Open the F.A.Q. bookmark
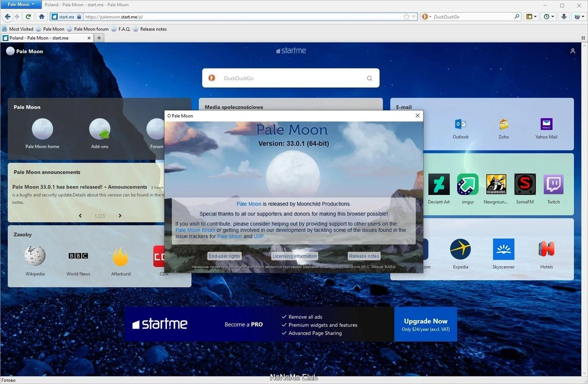The height and width of the screenshot is (384, 588). coord(121,29)
